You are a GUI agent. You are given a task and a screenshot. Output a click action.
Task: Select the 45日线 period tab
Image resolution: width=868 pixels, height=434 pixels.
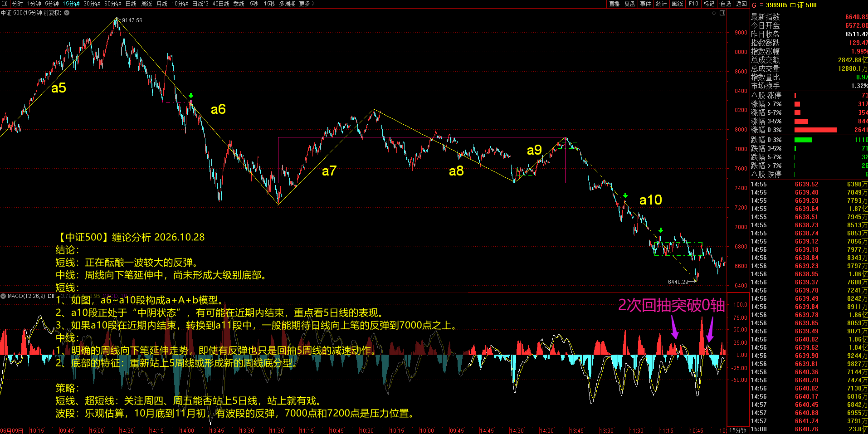point(221,4)
